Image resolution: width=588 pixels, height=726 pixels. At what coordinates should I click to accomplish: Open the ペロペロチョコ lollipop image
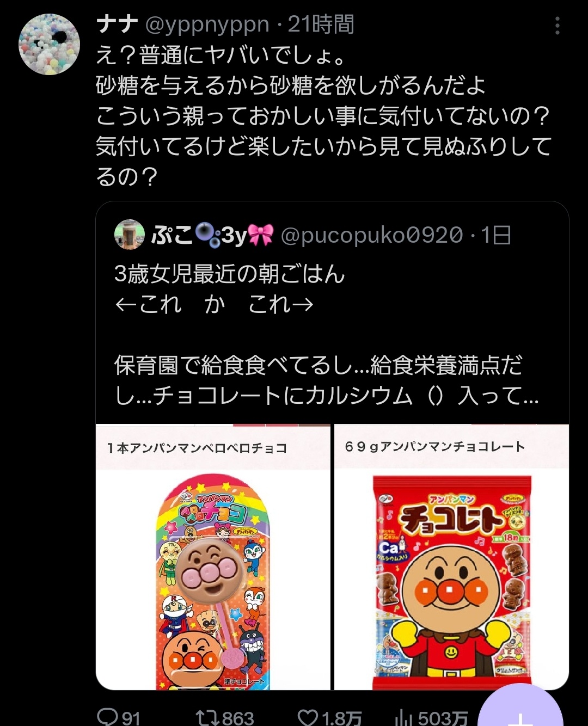[213, 557]
